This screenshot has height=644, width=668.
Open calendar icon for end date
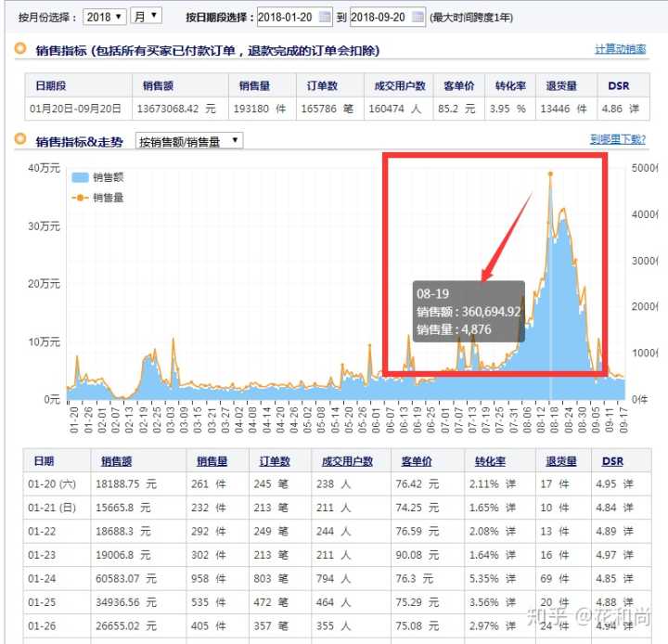(x=417, y=17)
